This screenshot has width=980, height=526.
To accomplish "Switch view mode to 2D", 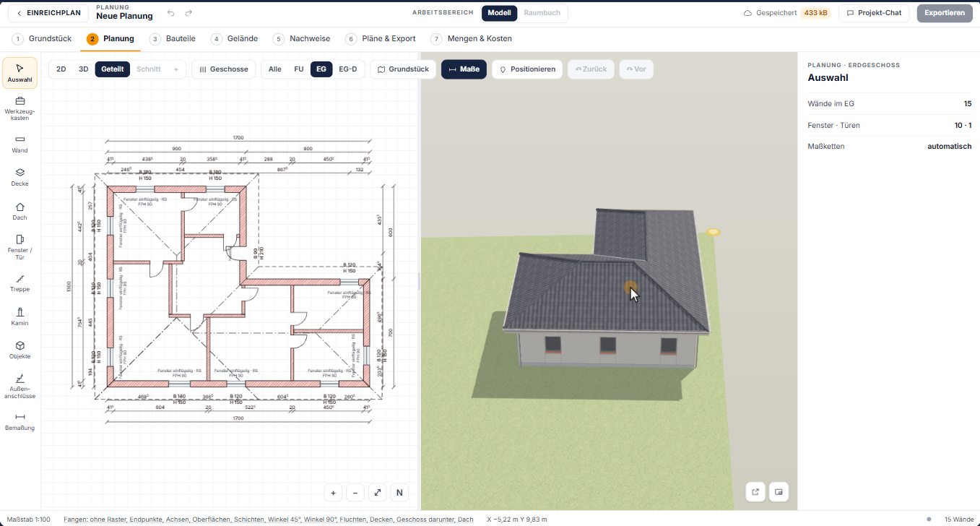I will point(61,69).
